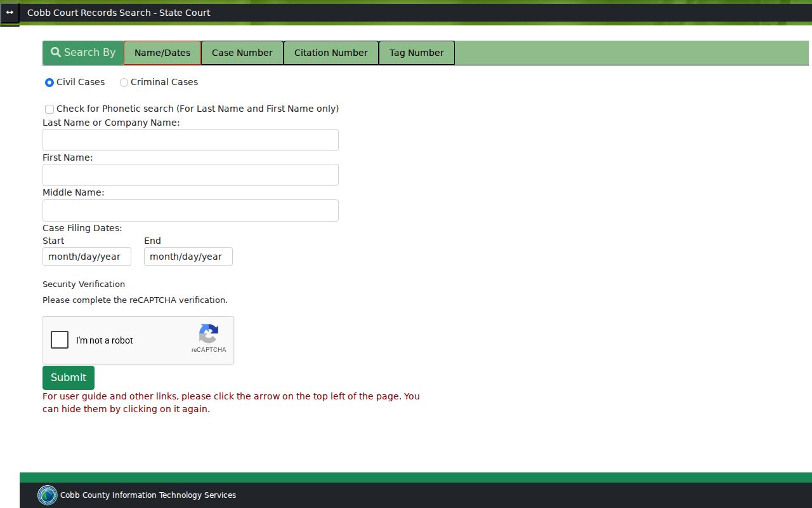The height and width of the screenshot is (508, 812).
Task: Focus the First Name input field
Action: click(x=190, y=175)
